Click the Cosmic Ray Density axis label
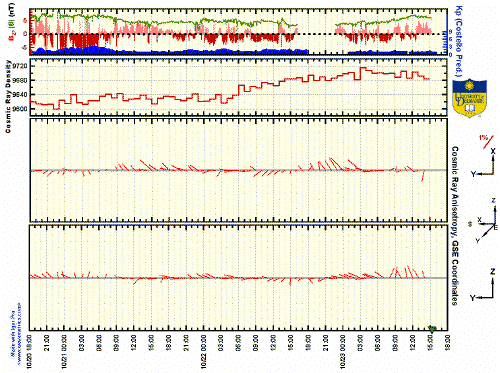Image resolution: width=500 pixels, height=373 pixels. [8, 97]
